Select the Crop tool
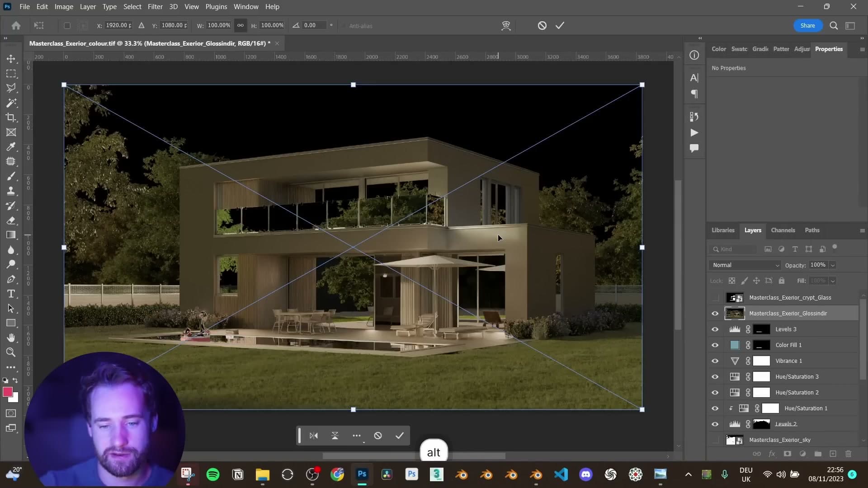 point(11,117)
